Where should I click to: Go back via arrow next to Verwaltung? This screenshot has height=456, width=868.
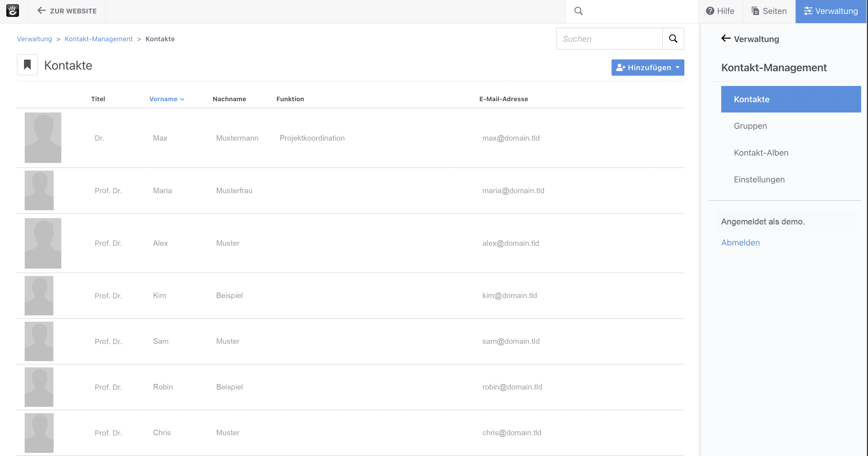click(x=726, y=39)
